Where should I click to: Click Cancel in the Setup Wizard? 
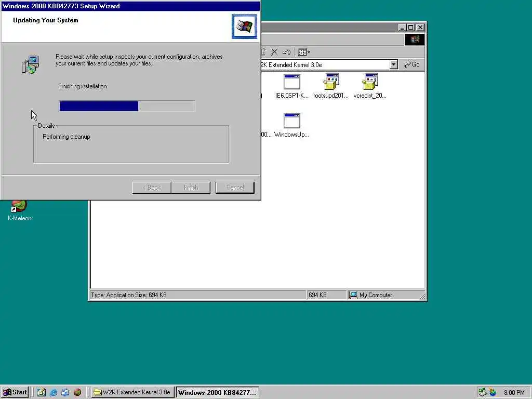tap(235, 188)
